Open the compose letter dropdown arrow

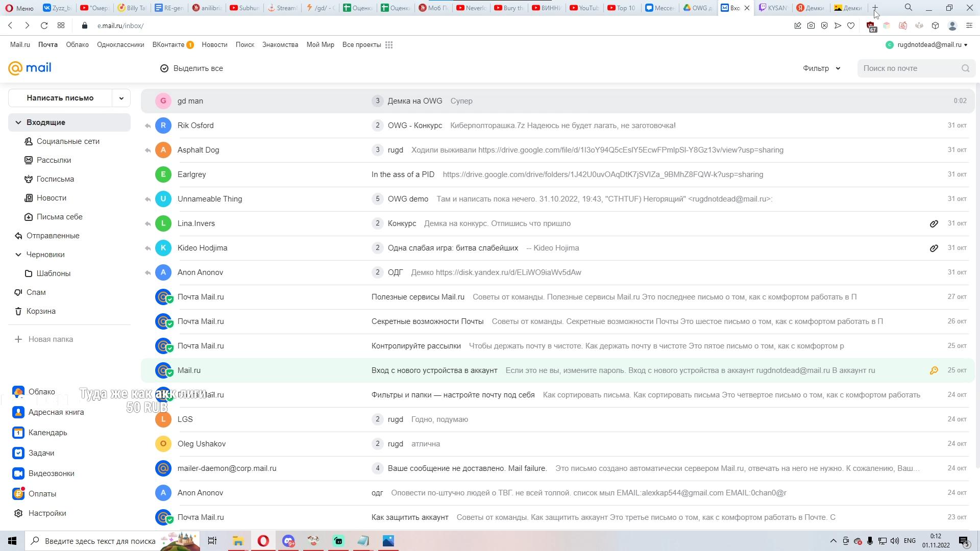121,98
